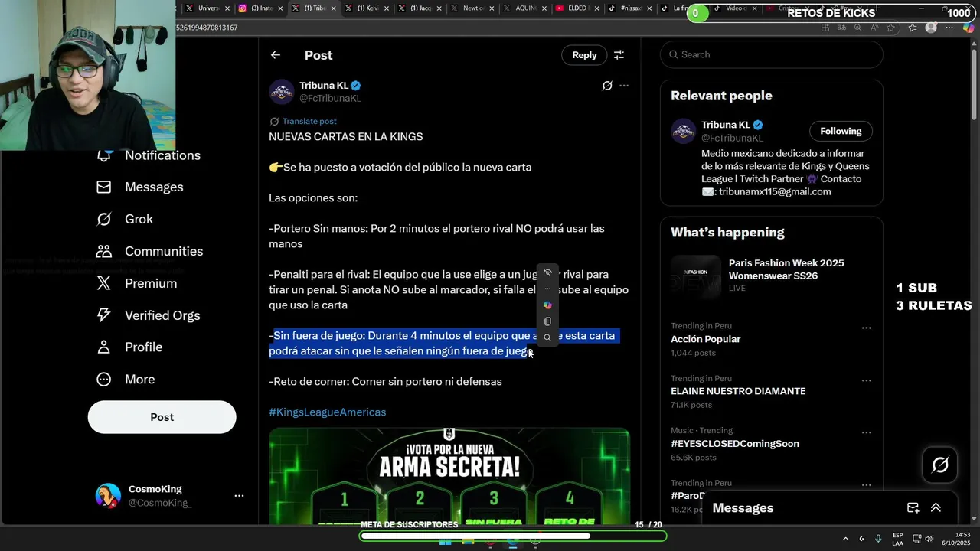980x551 pixels.
Task: Switch to the AQUINO browser tab
Action: [524, 8]
